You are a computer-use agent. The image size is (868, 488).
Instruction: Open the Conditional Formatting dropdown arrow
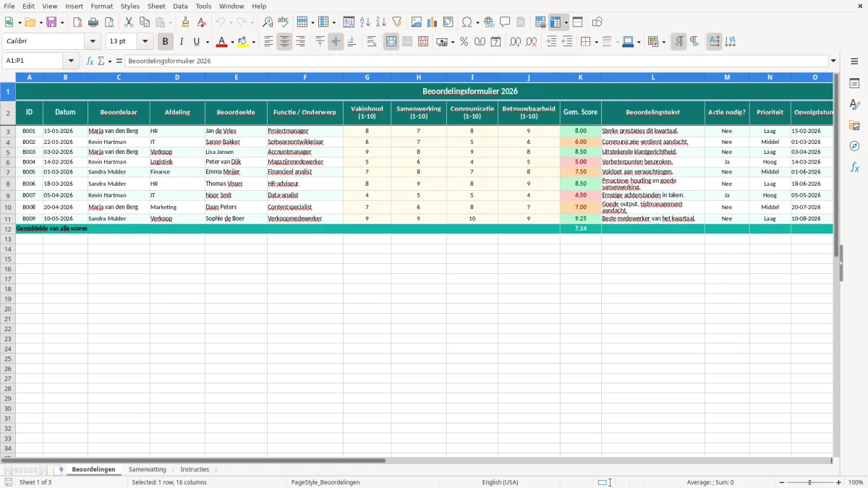663,42
